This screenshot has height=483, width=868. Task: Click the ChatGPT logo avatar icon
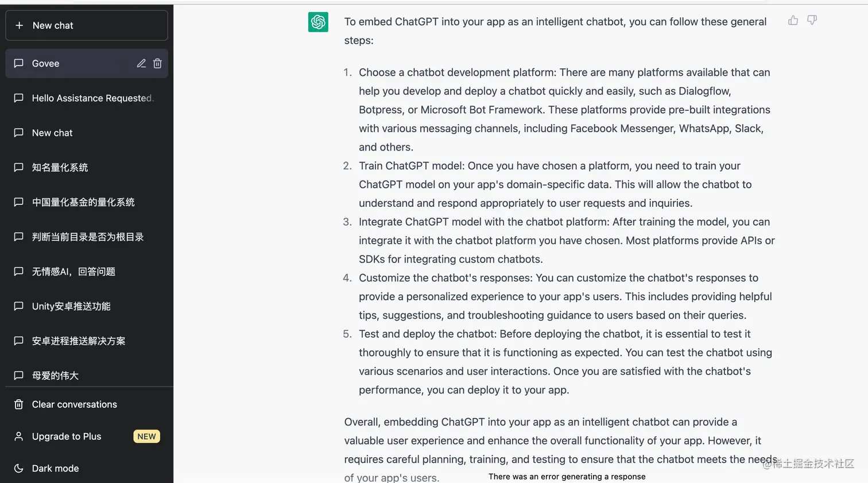pos(318,22)
